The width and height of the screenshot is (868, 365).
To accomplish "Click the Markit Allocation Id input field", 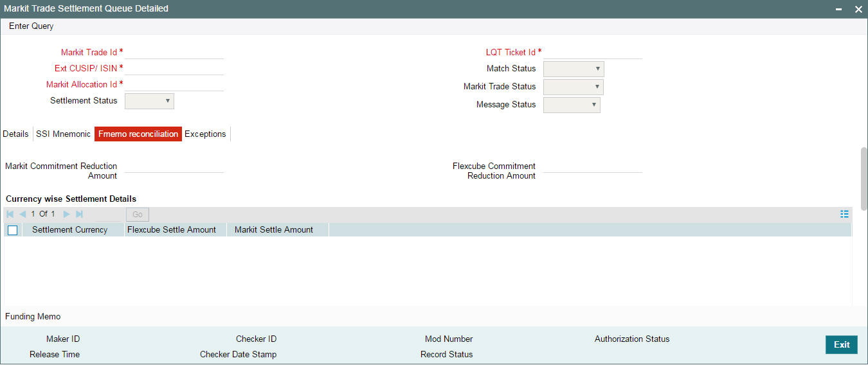I will pos(174,84).
